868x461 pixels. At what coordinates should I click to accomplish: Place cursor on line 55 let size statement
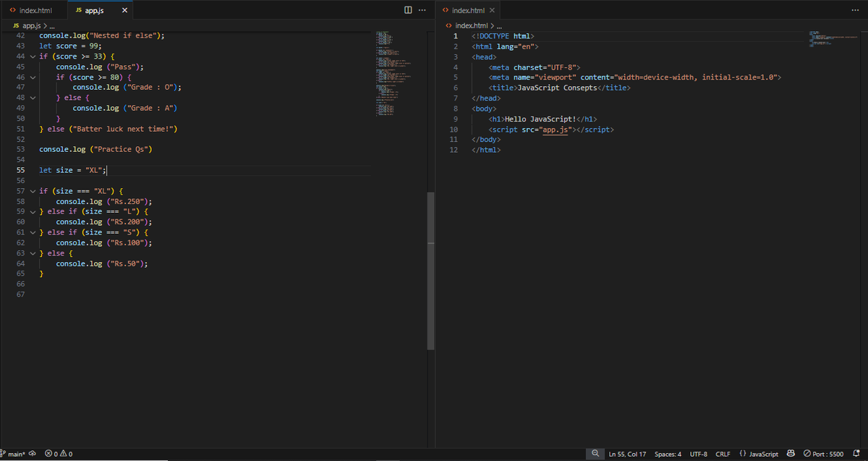point(72,171)
